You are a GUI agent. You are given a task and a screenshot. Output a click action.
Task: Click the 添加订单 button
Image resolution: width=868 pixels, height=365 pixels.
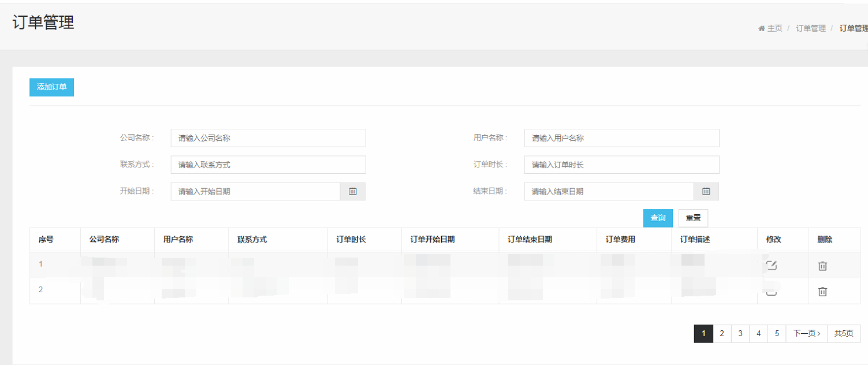pos(51,87)
